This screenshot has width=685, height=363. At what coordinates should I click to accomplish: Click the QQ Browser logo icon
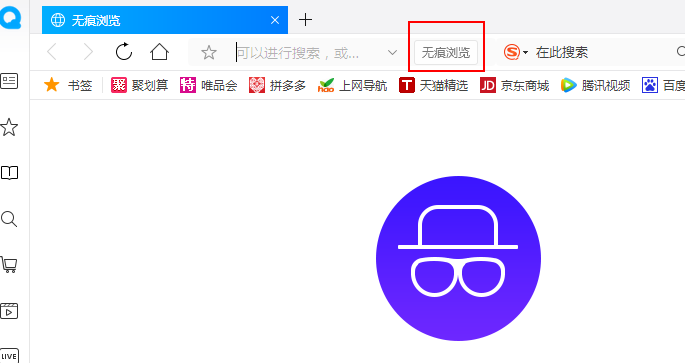pos(10,18)
